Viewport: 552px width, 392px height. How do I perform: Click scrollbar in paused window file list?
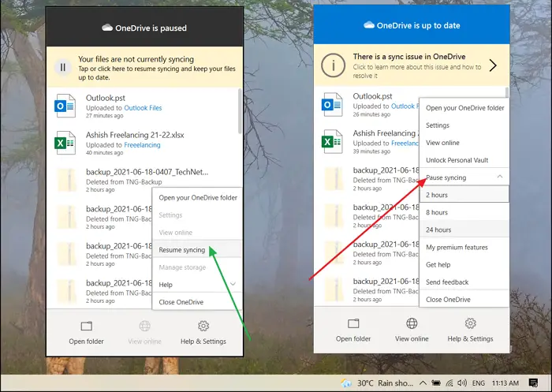coord(240,111)
